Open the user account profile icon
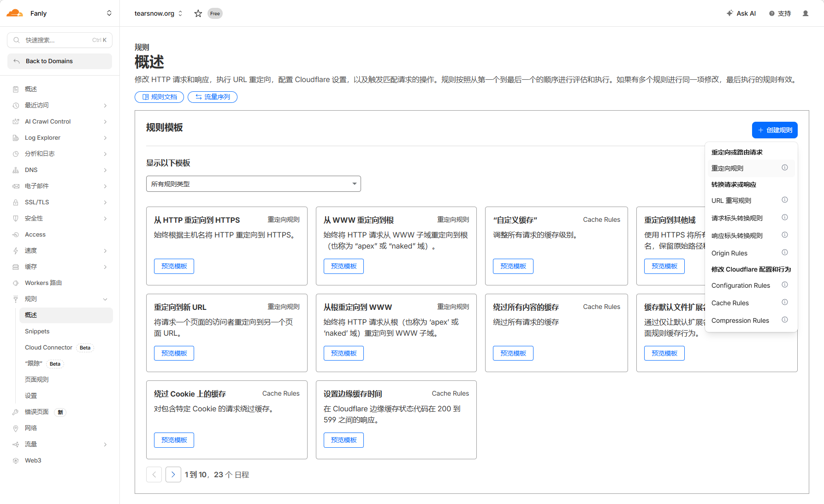The image size is (824, 504). tap(806, 13)
